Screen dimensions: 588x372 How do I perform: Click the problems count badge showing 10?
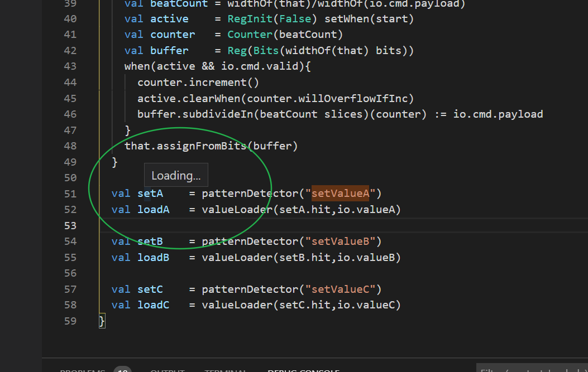(122, 370)
